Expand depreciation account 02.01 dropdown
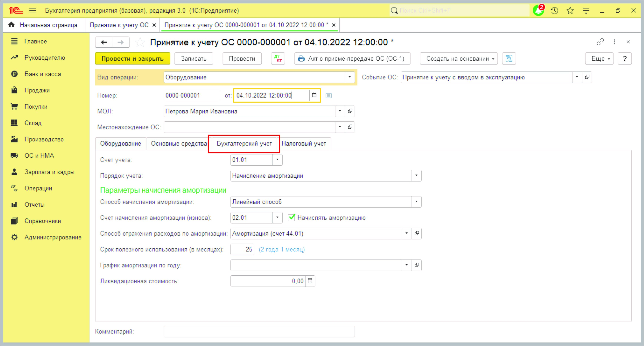The height and width of the screenshot is (346, 644). 277,217
